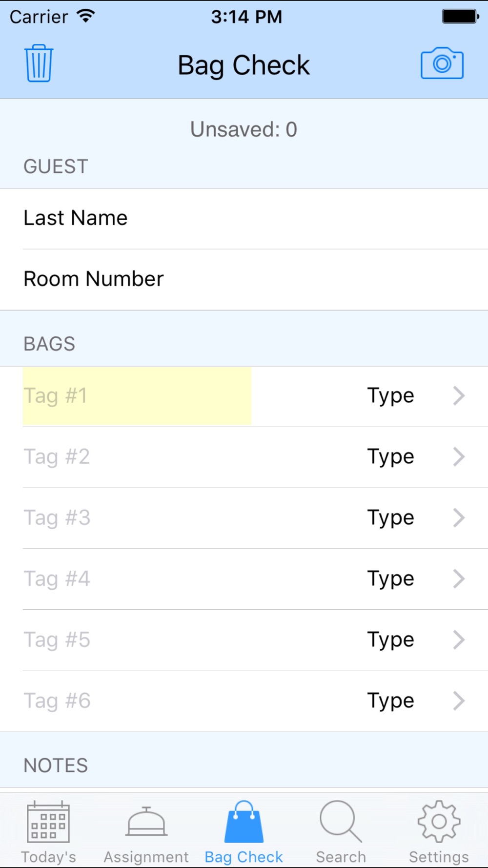Enter text in Tag #2 field
The image size is (488, 868).
pos(137,457)
